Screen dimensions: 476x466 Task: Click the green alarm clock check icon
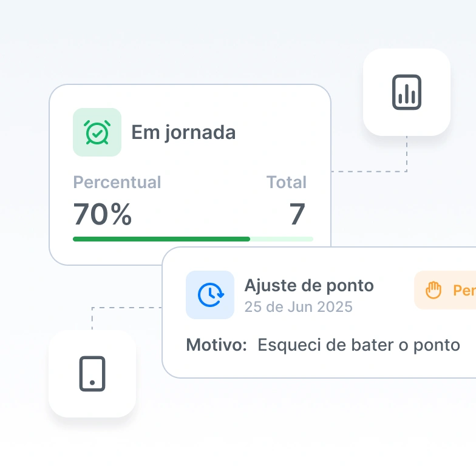click(x=97, y=132)
